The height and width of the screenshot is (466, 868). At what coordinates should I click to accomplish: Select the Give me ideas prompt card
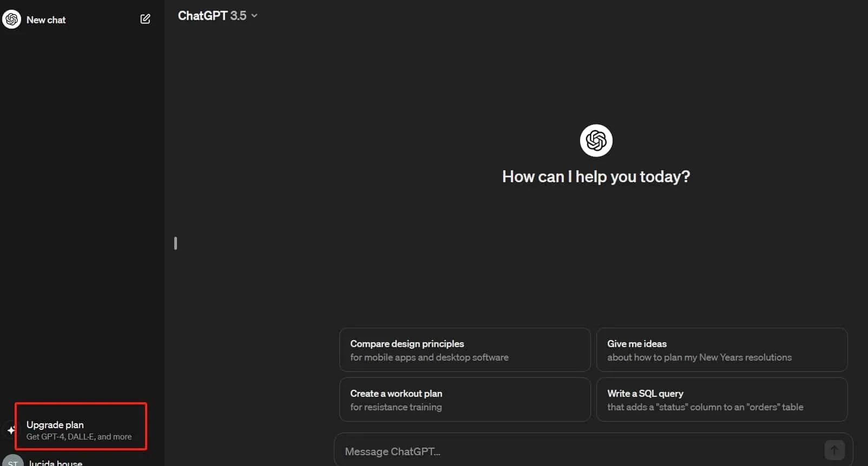tap(721, 350)
